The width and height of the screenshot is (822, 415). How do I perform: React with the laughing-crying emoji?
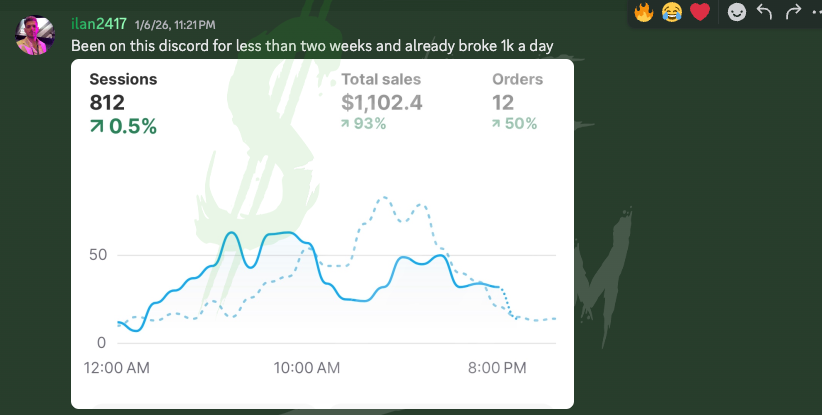pos(671,13)
